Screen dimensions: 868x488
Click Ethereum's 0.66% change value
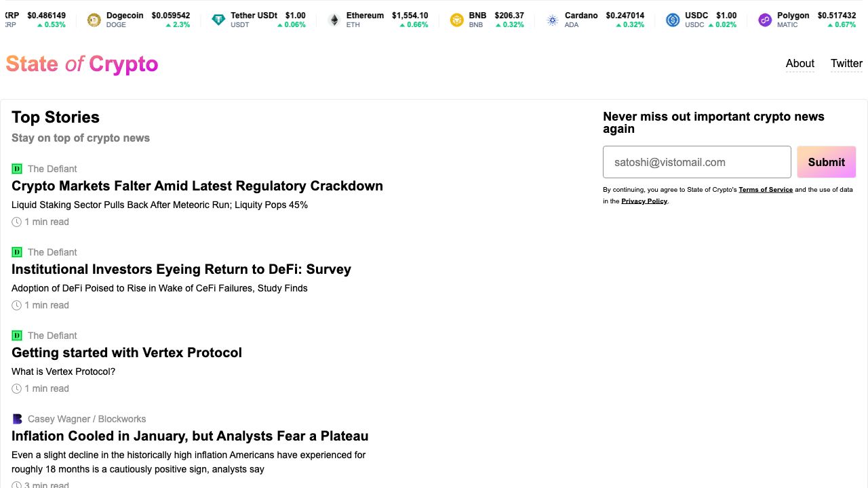click(x=414, y=25)
